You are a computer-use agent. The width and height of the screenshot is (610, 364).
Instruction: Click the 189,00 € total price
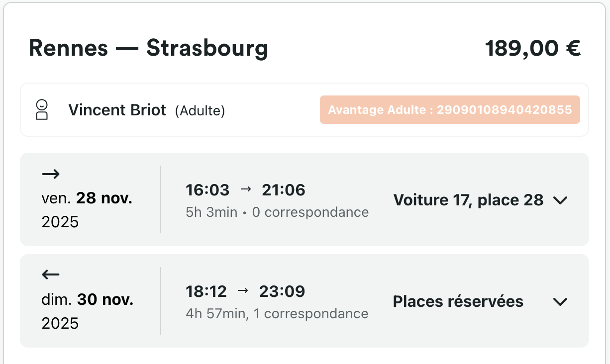(533, 48)
